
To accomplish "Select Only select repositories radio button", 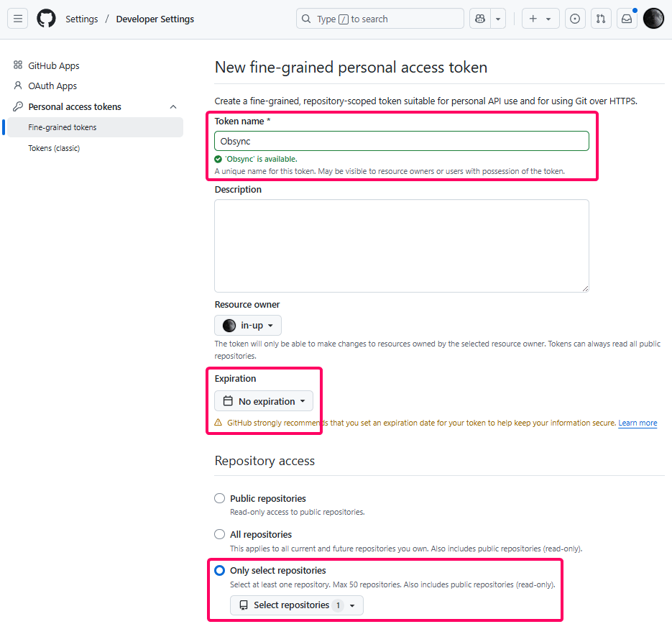I will click(219, 570).
